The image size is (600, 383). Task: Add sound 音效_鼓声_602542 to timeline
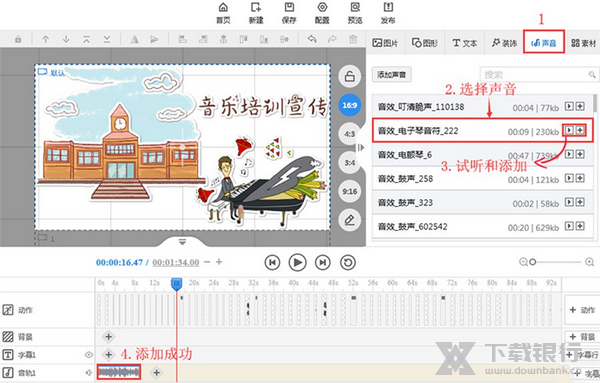(580, 226)
